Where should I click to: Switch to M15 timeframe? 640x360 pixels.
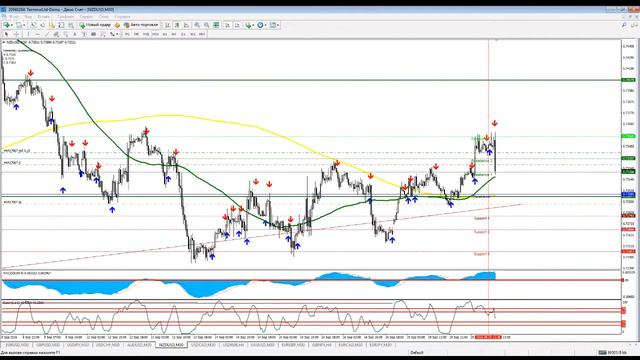click(146, 34)
